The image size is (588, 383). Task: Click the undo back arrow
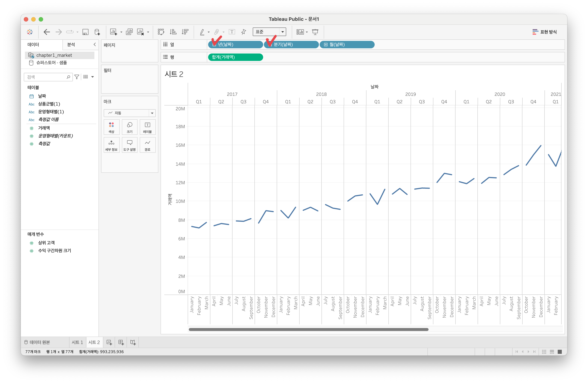[47, 32]
